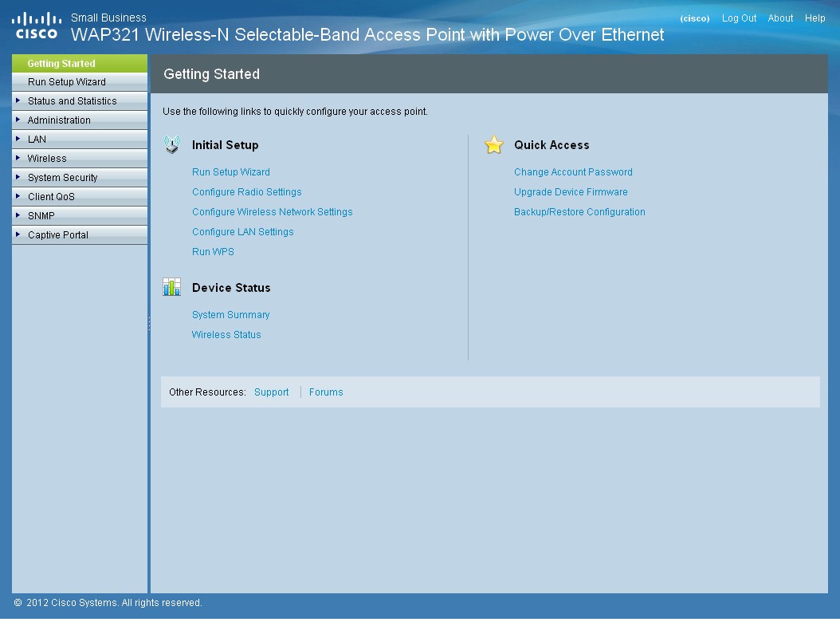This screenshot has width=840, height=622.
Task: Open the Configure LAN Settings link
Action: 243,231
